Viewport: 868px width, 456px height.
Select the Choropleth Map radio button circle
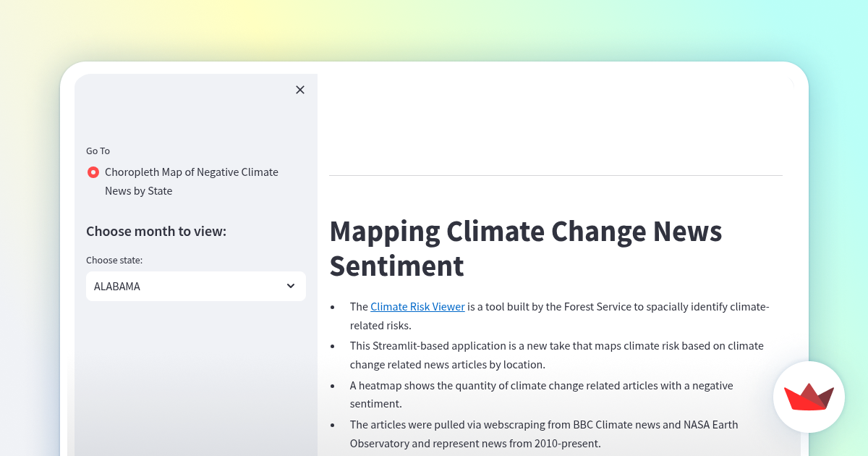[x=93, y=172]
